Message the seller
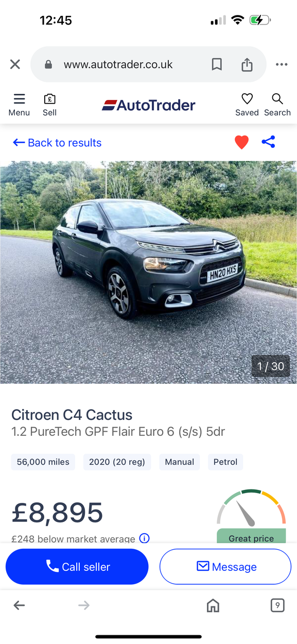This screenshot has height=644, width=297. 225,567
